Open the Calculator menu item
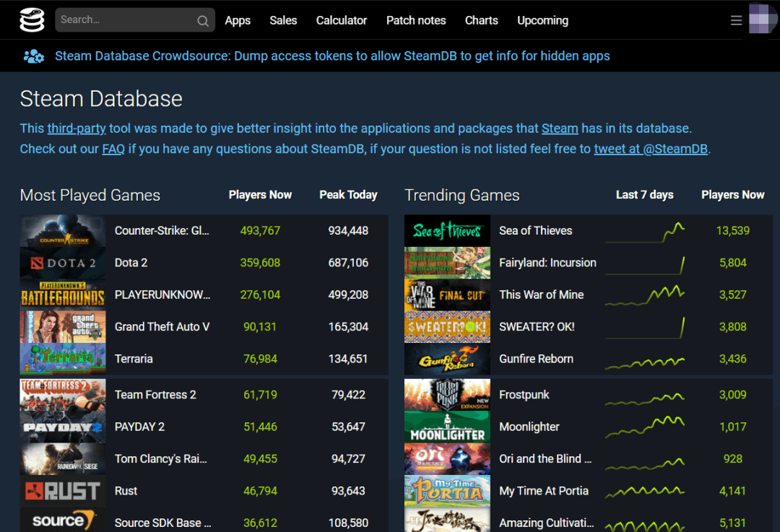780x532 pixels. 341,20
